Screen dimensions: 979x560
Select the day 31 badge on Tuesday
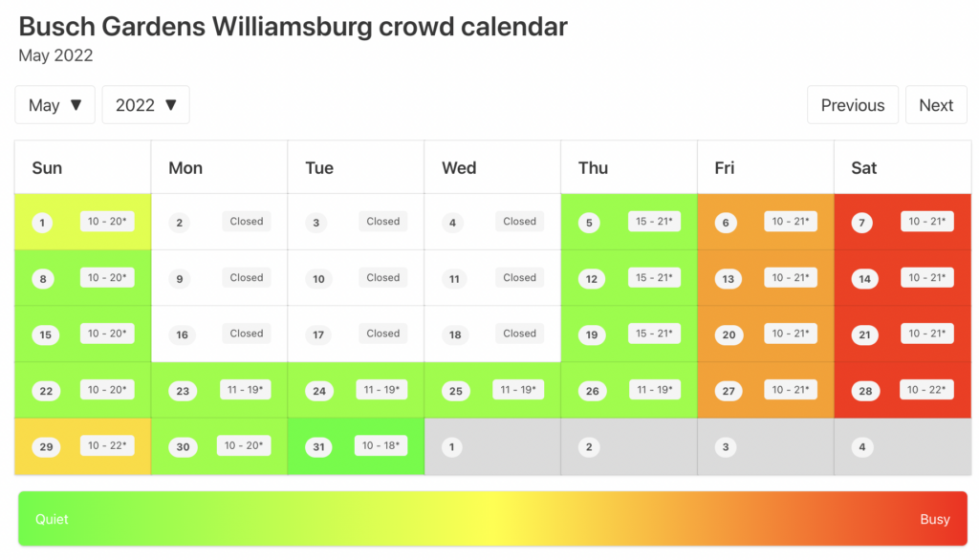318,447
